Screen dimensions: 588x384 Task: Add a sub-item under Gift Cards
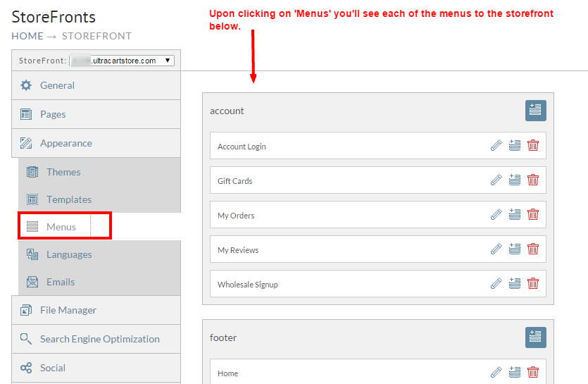pyautogui.click(x=515, y=180)
